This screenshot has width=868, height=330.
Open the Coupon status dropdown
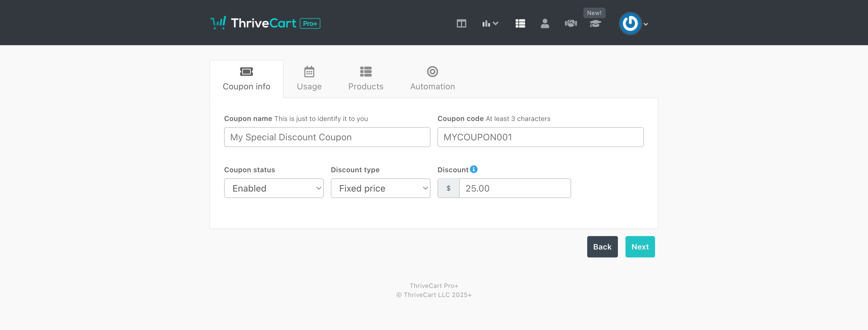(x=274, y=188)
